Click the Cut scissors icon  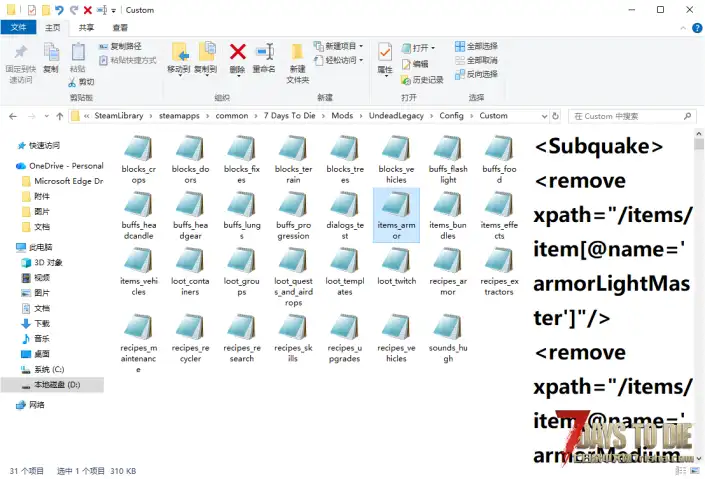click(72, 82)
